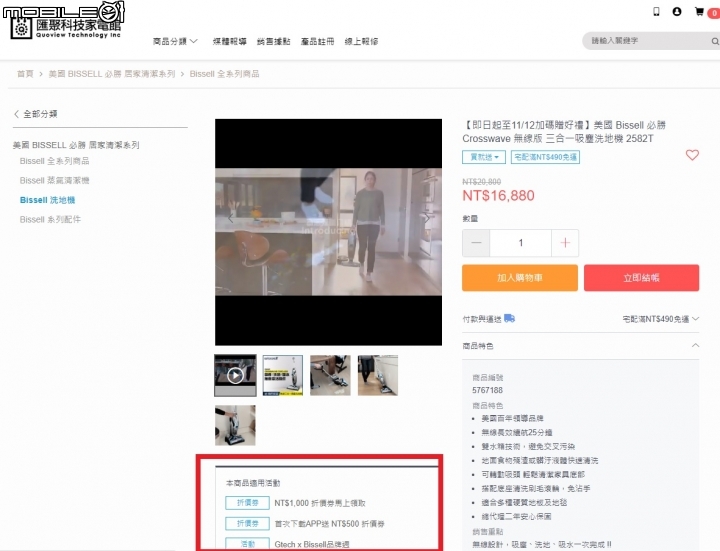Click the 首次下載APP NT$500 折價券 tag
The height and width of the screenshot is (551, 720).
click(248, 523)
